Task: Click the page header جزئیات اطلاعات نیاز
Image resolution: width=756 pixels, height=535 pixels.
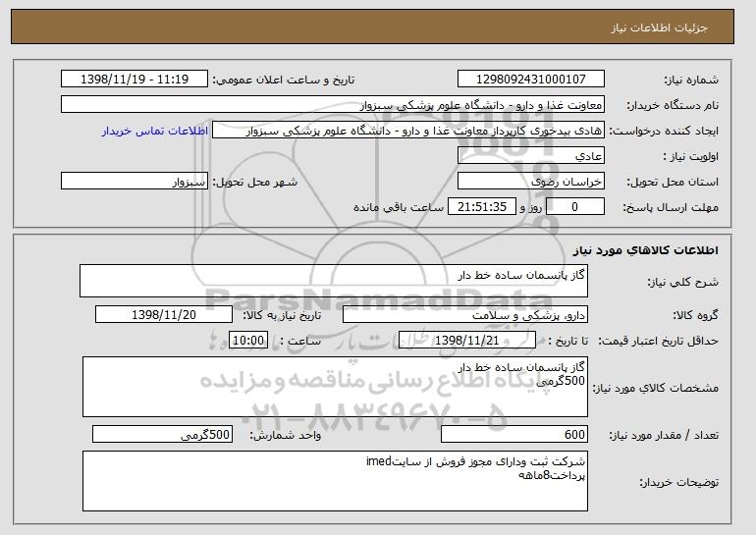Action: pyautogui.click(x=659, y=27)
